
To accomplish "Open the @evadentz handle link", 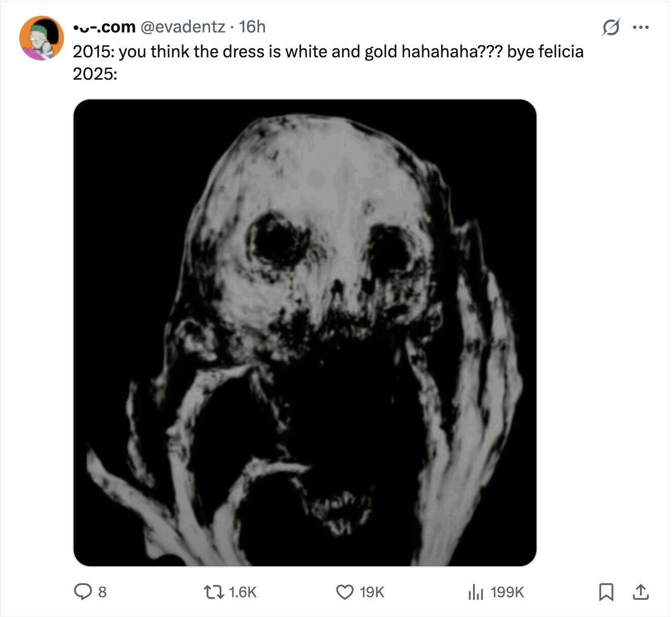I will coord(182,27).
